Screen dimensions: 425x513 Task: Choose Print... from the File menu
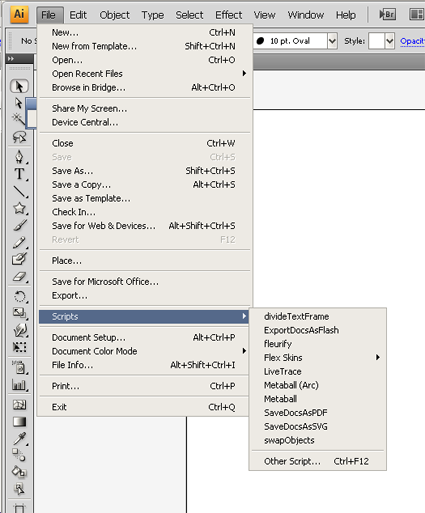click(x=144, y=386)
